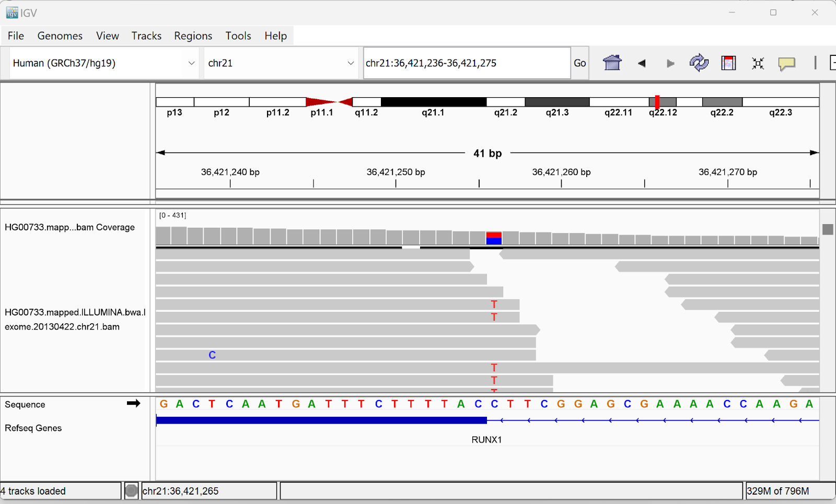The width and height of the screenshot is (836, 504).
Task: Click the gray memory circle in status bar
Action: [131, 491]
